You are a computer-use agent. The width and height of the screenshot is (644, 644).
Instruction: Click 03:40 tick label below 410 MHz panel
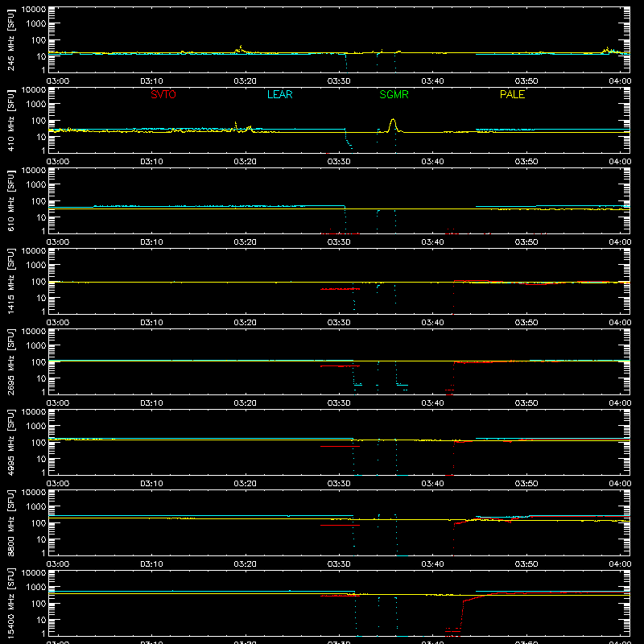coord(432,162)
